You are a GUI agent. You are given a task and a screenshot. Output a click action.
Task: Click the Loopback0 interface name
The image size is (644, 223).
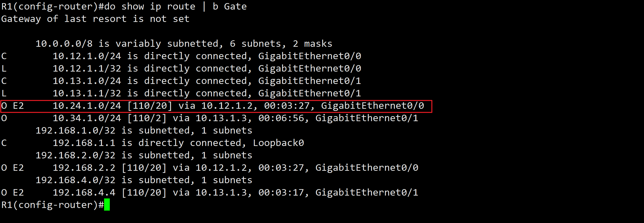278,143
